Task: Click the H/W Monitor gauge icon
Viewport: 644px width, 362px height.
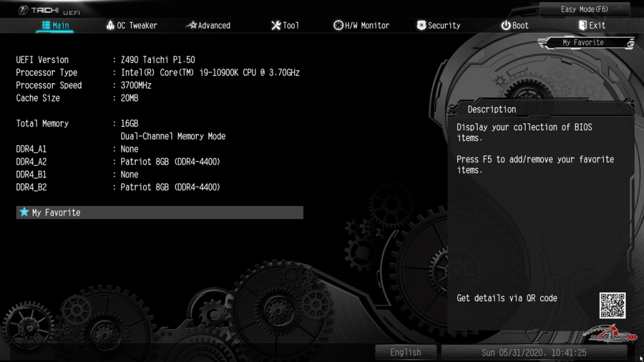Action: pyautogui.click(x=338, y=26)
